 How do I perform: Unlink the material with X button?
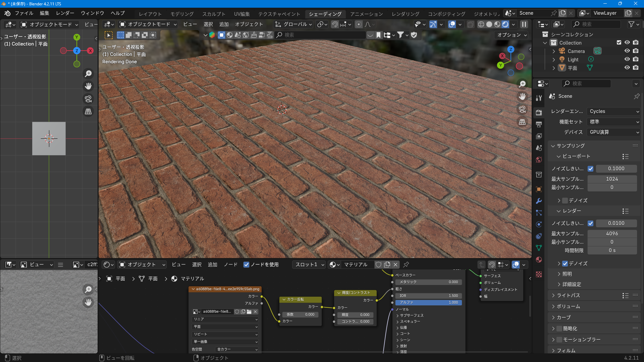point(395,264)
